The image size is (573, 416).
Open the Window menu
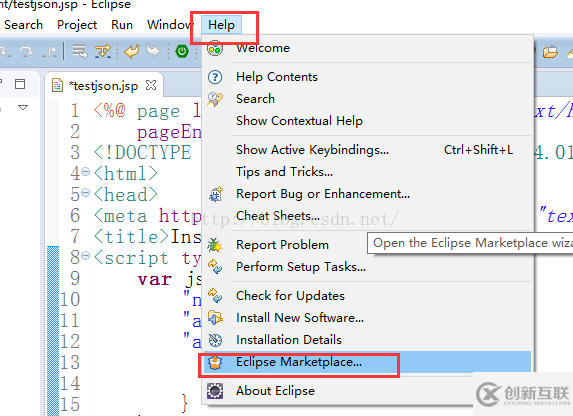(x=170, y=25)
